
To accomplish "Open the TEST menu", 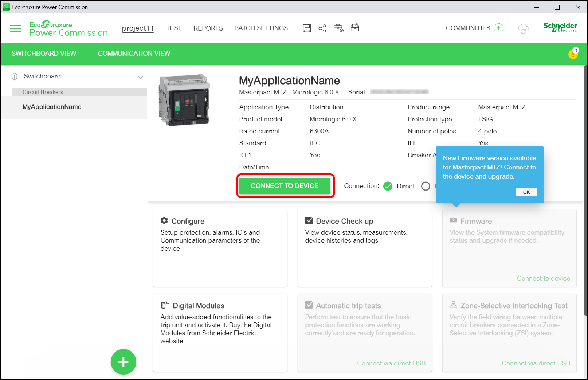I will coord(174,28).
